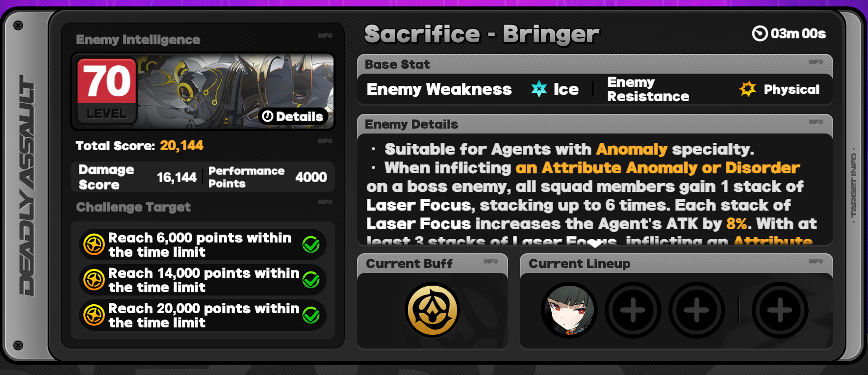Toggle the 6,000 points target checkmark
This screenshot has height=375, width=868.
(311, 244)
